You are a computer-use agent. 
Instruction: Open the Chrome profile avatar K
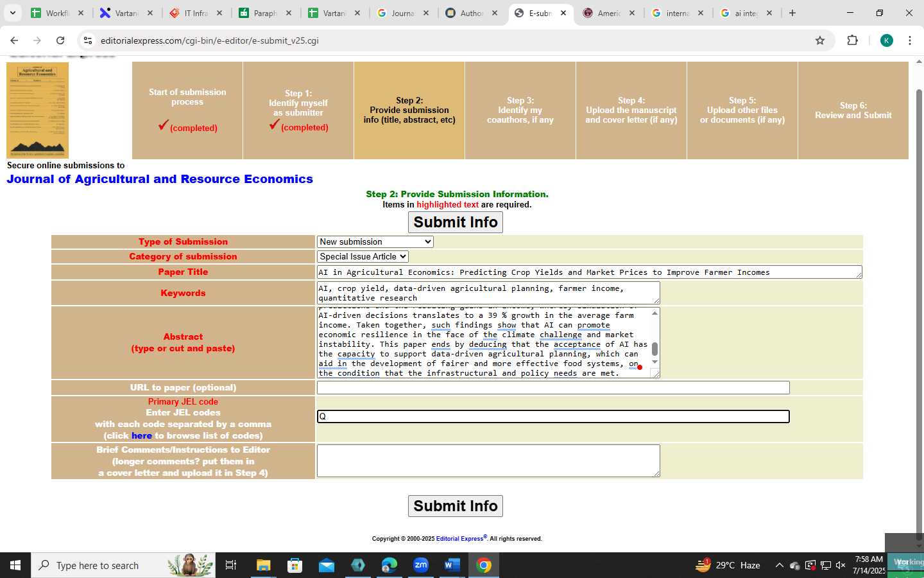click(887, 40)
